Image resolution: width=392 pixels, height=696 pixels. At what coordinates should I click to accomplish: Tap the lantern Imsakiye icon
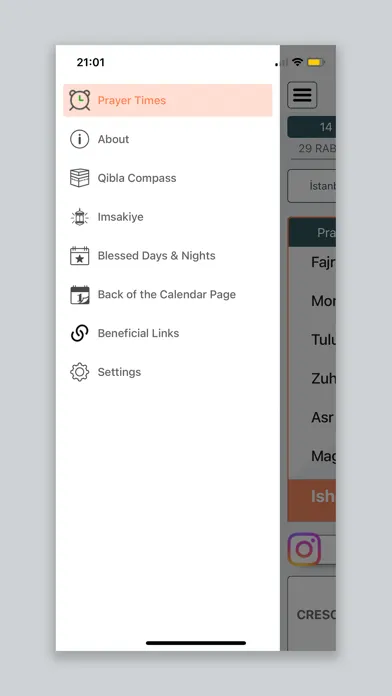(x=79, y=217)
